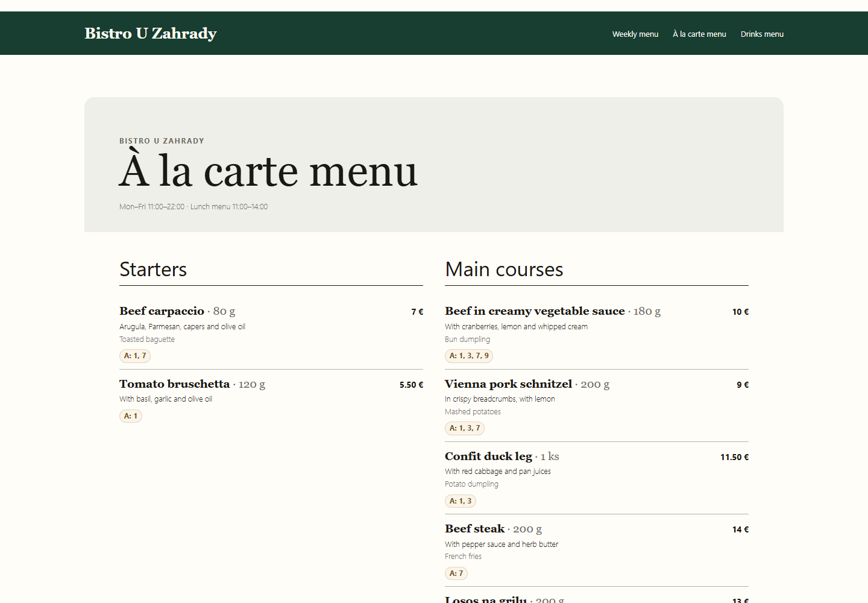
Task: Click the 11.50 € price for duck leg
Action: pyautogui.click(x=734, y=457)
